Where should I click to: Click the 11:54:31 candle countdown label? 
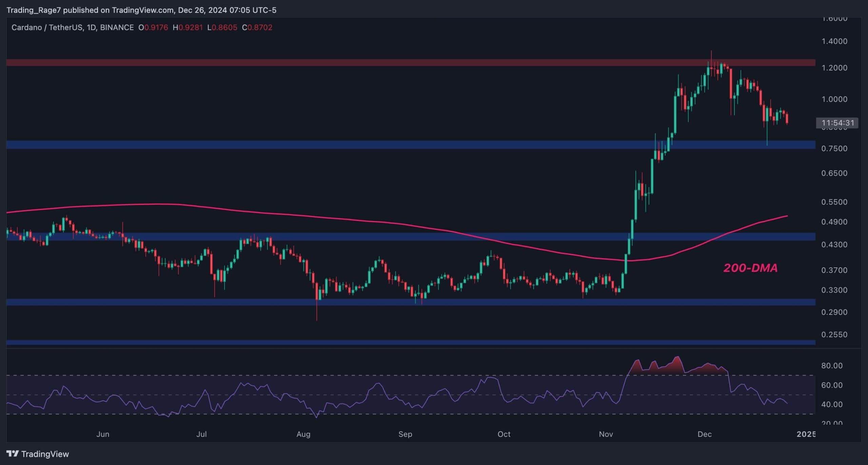[x=837, y=123]
